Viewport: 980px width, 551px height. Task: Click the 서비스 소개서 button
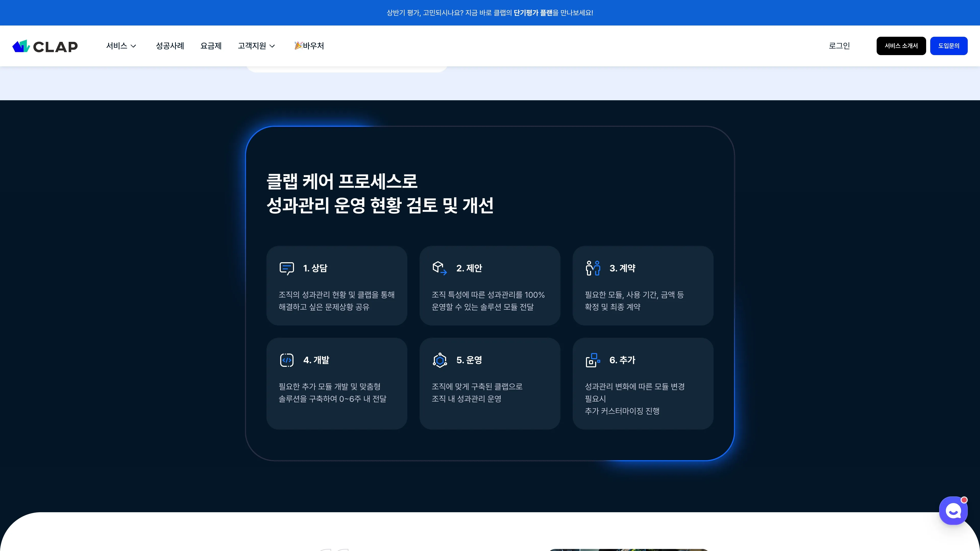click(901, 46)
